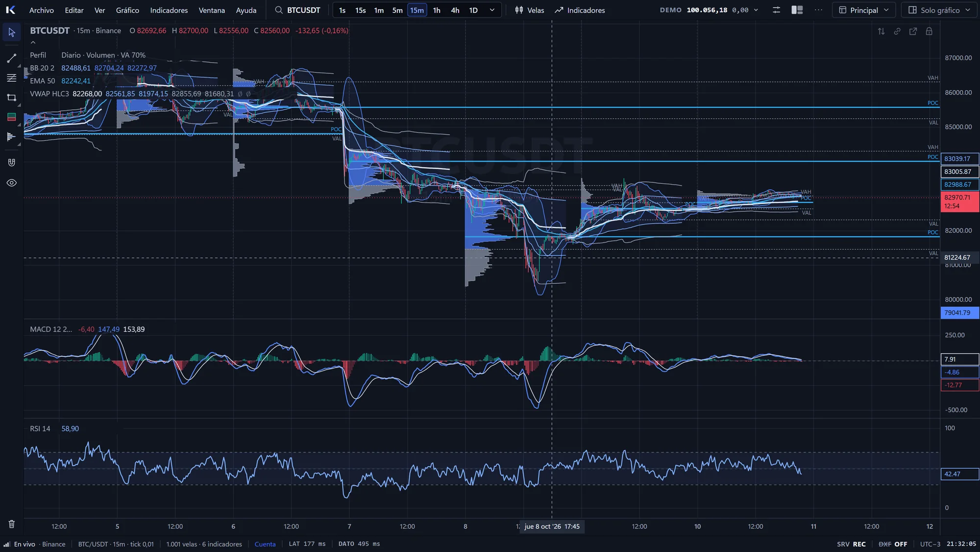The height and width of the screenshot is (552, 980).
Task: Delete drawings with the trash icon
Action: click(x=12, y=524)
